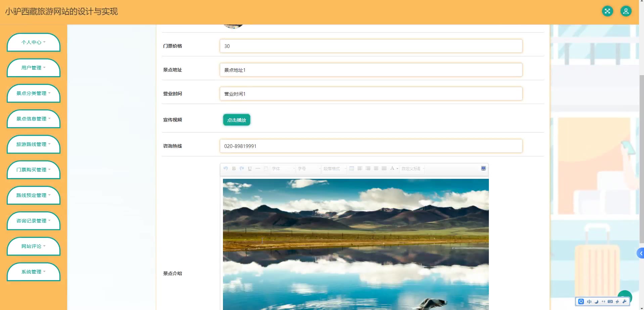
Task: Center align text in the editor
Action: (376, 168)
